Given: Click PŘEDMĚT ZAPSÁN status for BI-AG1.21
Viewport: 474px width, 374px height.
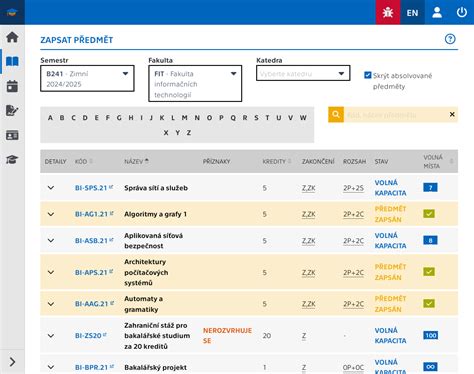Looking at the screenshot, I should [x=390, y=214].
